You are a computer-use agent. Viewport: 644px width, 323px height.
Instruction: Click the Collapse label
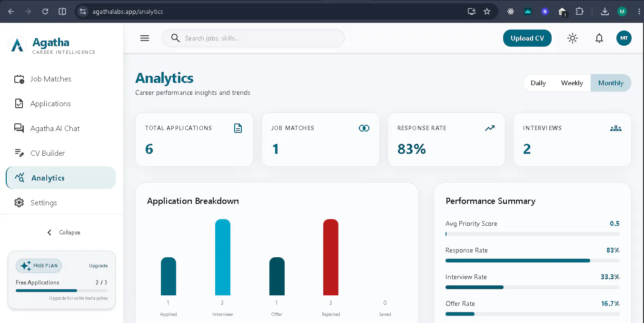point(69,232)
